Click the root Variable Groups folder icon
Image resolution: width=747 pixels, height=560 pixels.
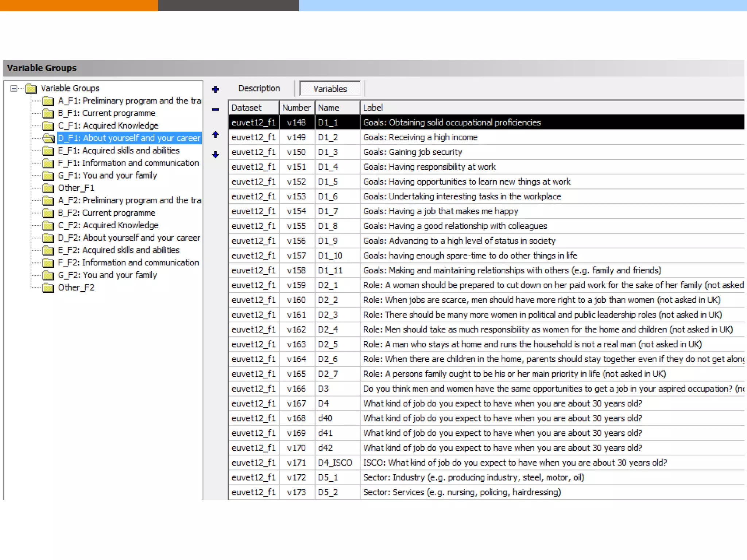(31, 89)
